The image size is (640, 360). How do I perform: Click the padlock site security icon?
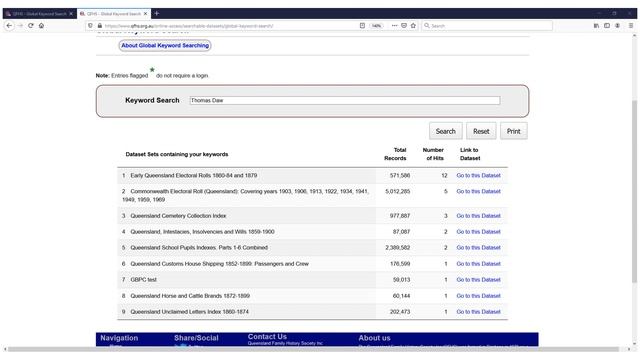pyautogui.click(x=100, y=25)
